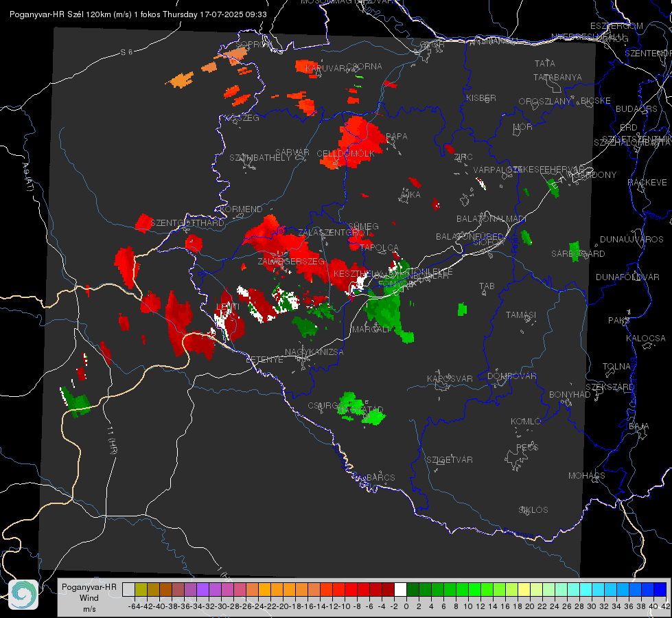Click the NAGYKANIZSA city label
Image resolution: width=672 pixels, height=618 pixels.
pyautogui.click(x=314, y=352)
